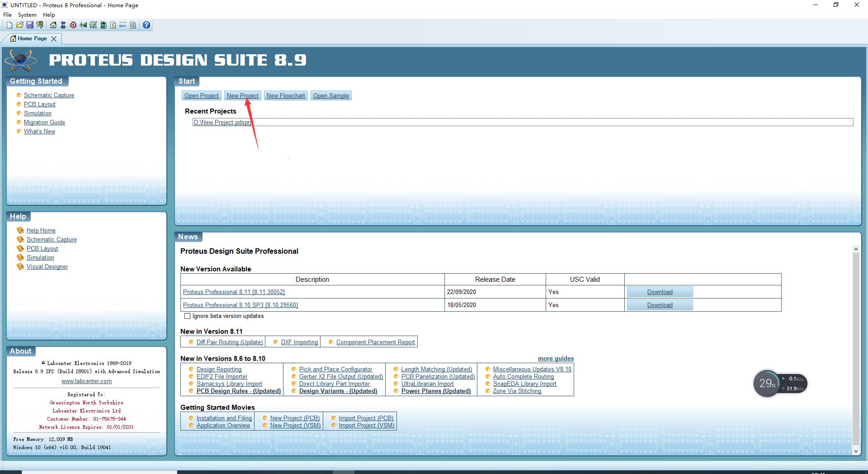Viewport: 868px width, 474px height.
Task: Open the File menu
Action: [7, 15]
